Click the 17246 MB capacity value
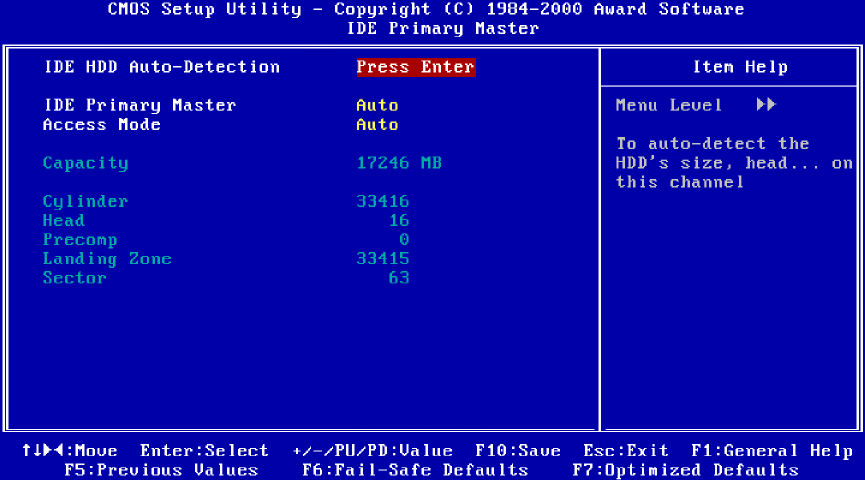This screenshot has height=480, width=865. pos(399,163)
